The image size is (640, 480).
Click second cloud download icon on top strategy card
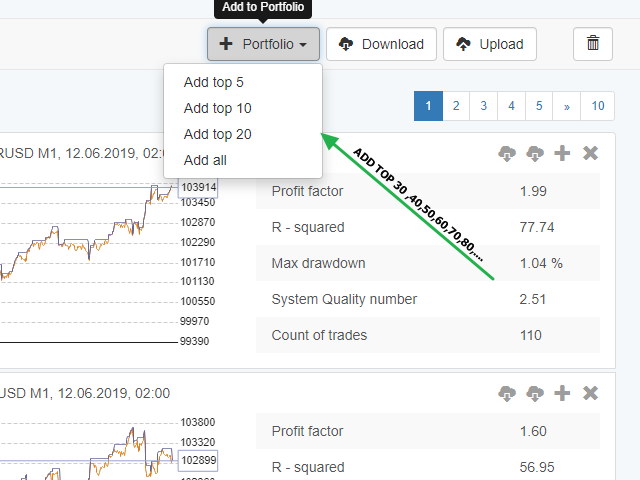pyautogui.click(x=535, y=153)
